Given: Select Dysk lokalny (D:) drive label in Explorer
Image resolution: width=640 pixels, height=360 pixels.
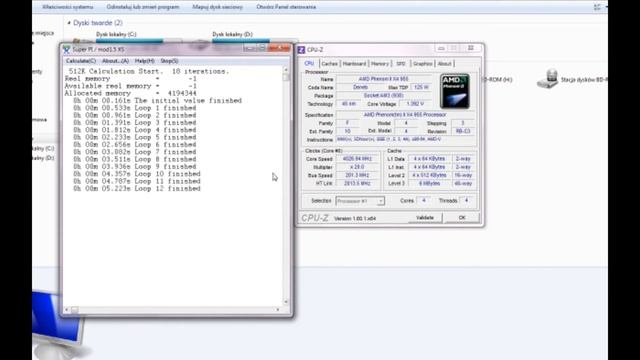Looking at the screenshot, I should 232,34.
